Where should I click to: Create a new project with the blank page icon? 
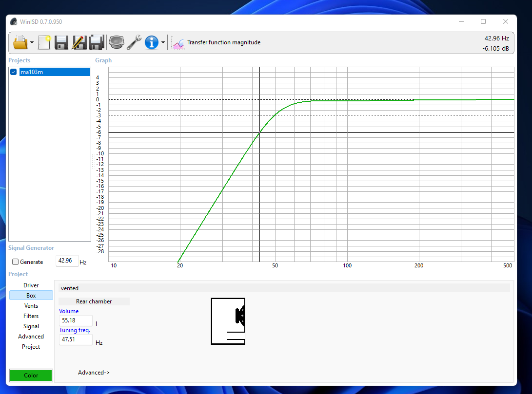(44, 43)
